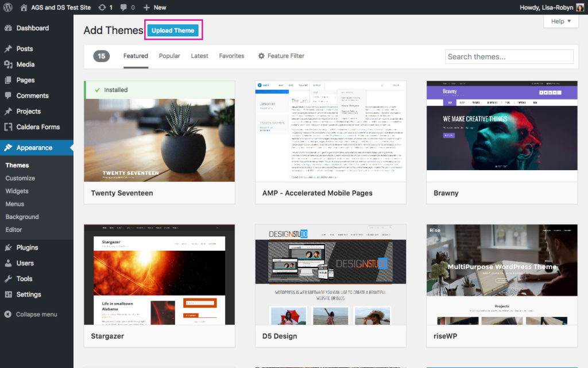Click the D5 Design theme name
The height and width of the screenshot is (368, 588).
[280, 336]
